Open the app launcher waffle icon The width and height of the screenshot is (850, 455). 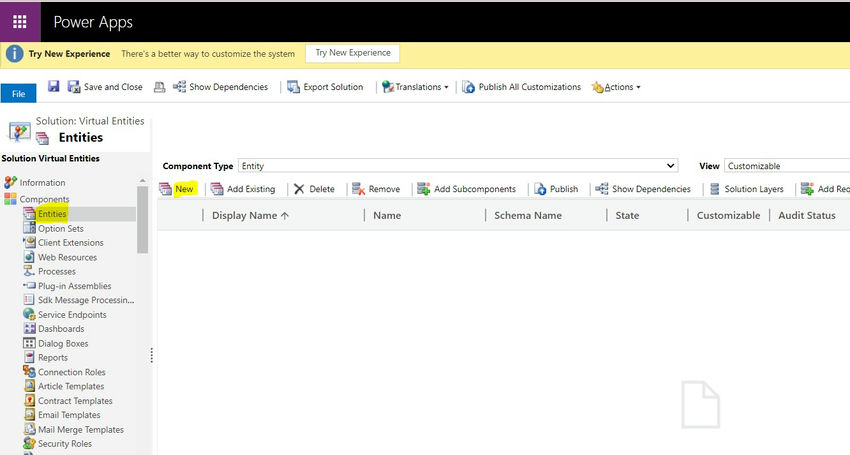tap(20, 22)
